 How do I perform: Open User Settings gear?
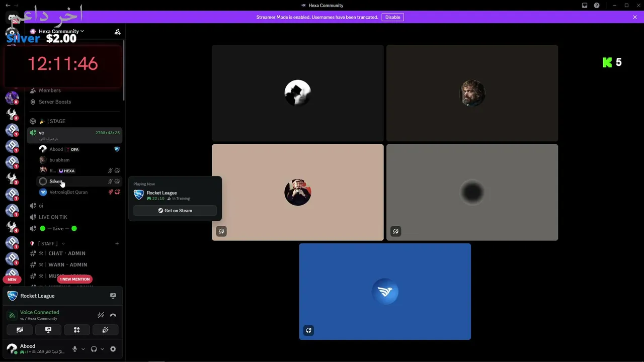113,349
